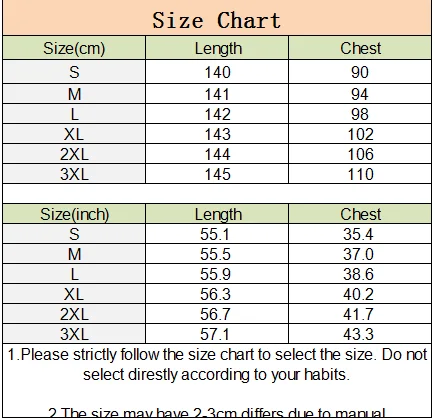Click the chest value 37.0
The image size is (435, 420).
[358, 254]
